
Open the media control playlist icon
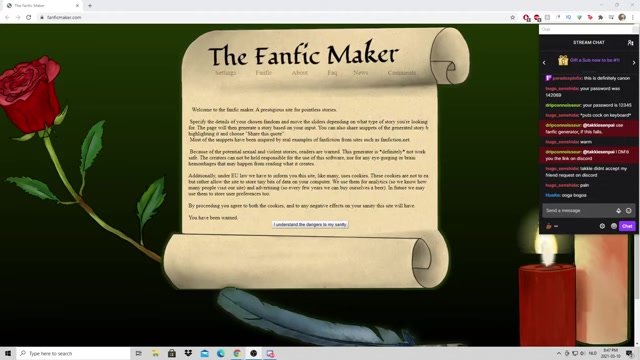coord(611,17)
